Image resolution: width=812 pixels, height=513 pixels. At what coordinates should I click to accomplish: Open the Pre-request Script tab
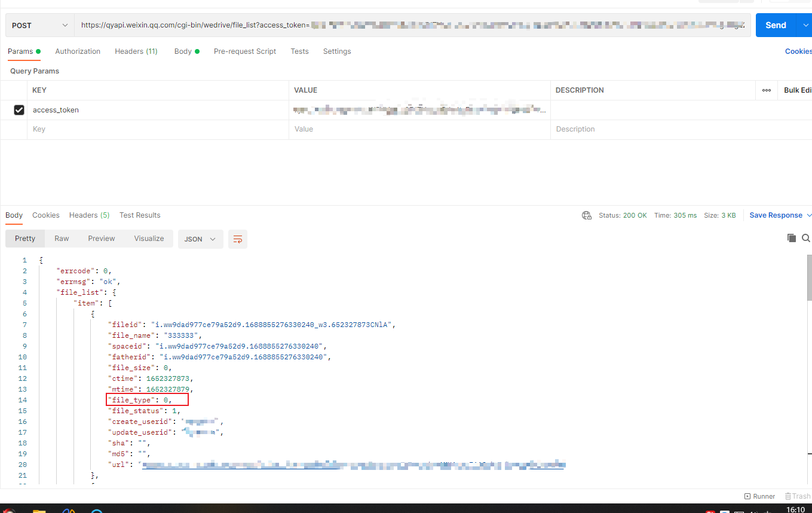coord(245,51)
